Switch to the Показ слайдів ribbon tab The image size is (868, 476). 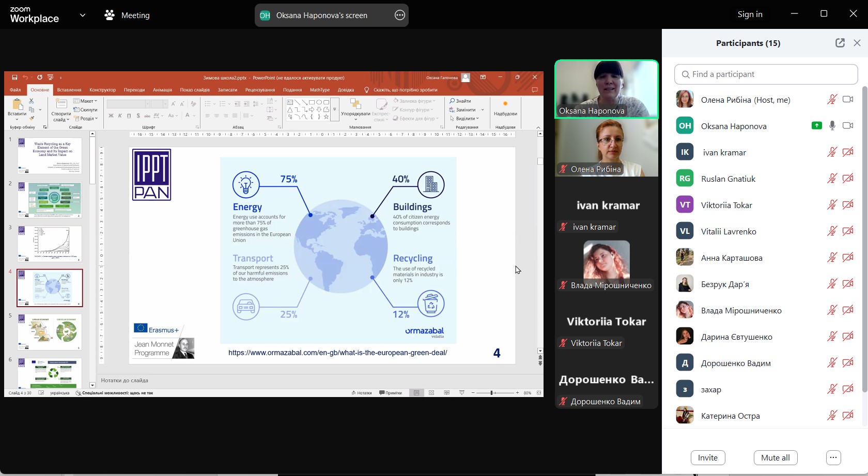coord(195,90)
